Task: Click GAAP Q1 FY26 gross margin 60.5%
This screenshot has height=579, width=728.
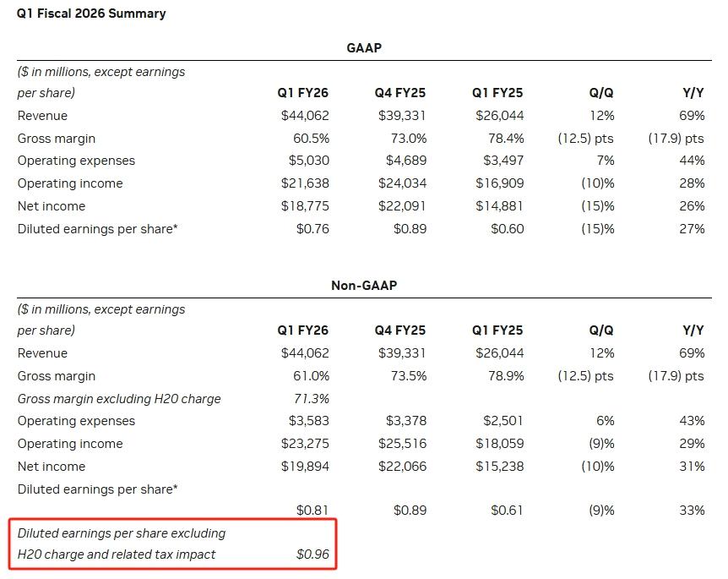Action: pyautogui.click(x=309, y=139)
